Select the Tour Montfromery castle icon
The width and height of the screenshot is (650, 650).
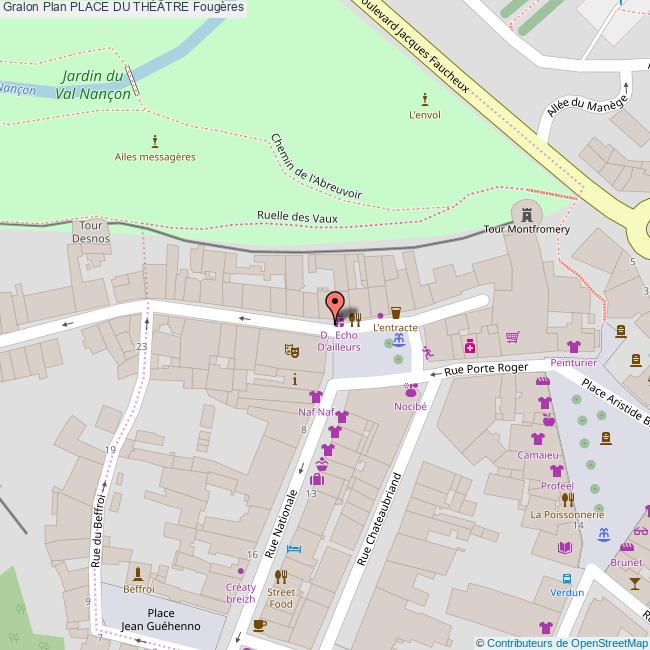coord(525,212)
